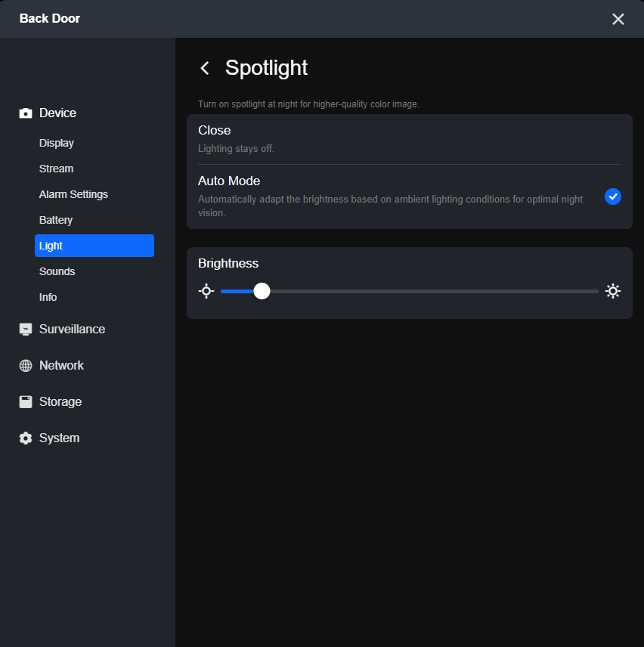Image resolution: width=644 pixels, height=647 pixels.
Task: Go back using the arrow beside Spotlight
Action: [x=205, y=68]
